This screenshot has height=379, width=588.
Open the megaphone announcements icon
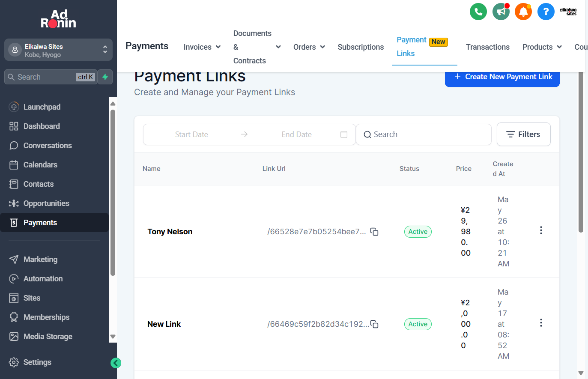coord(501,12)
